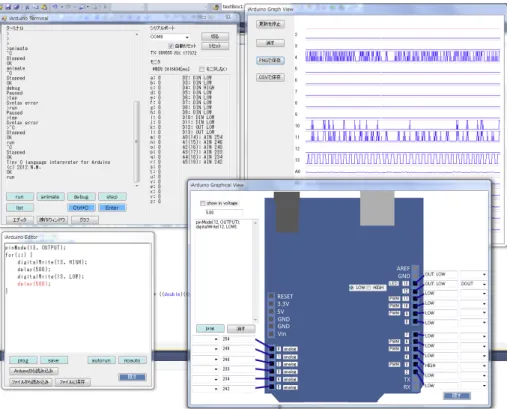Click the RX pin square on the board
Image resolution: width=510 pixels, height=409 pixels.
point(415,387)
